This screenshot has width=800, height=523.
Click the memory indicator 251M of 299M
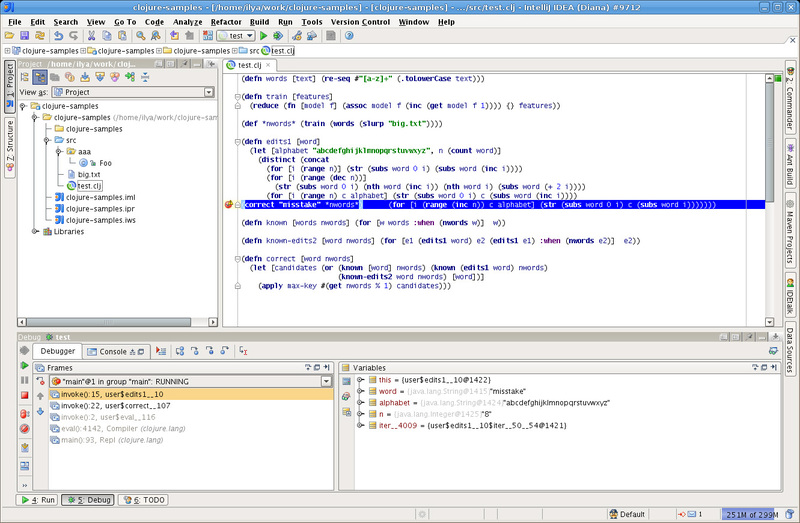(x=752, y=514)
